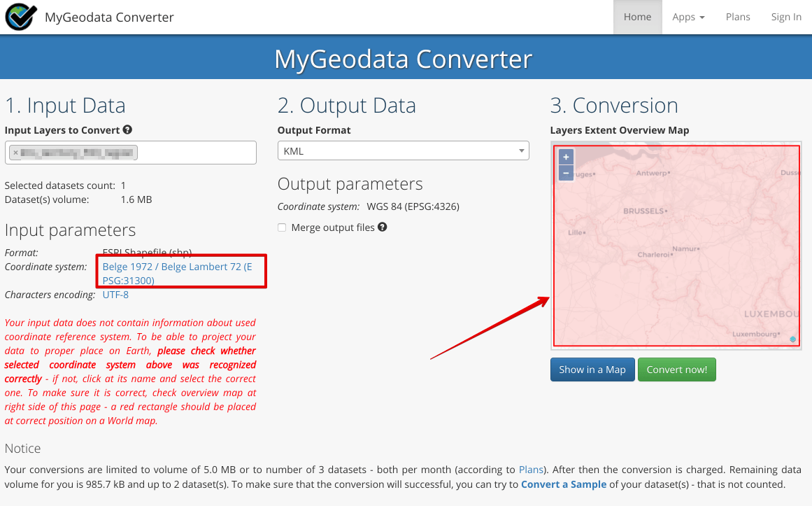Change the Belge Lambert 72 coordinate system
The height and width of the screenshot is (506, 812).
177,274
